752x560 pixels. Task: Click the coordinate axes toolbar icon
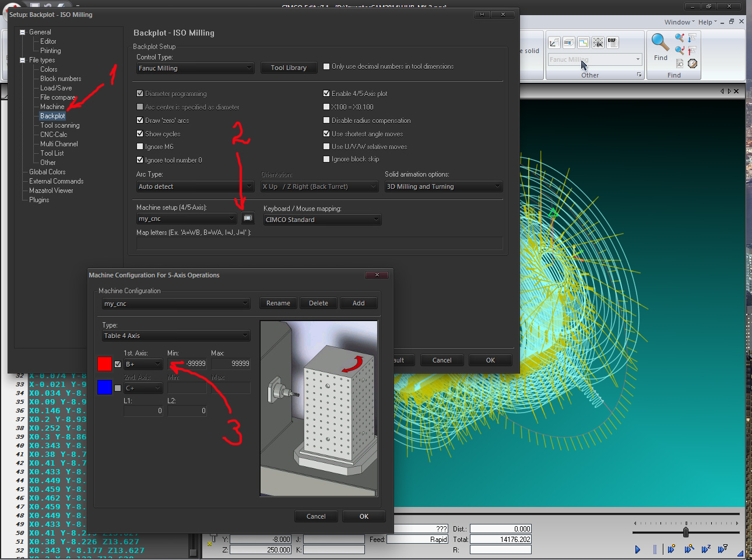[x=554, y=43]
